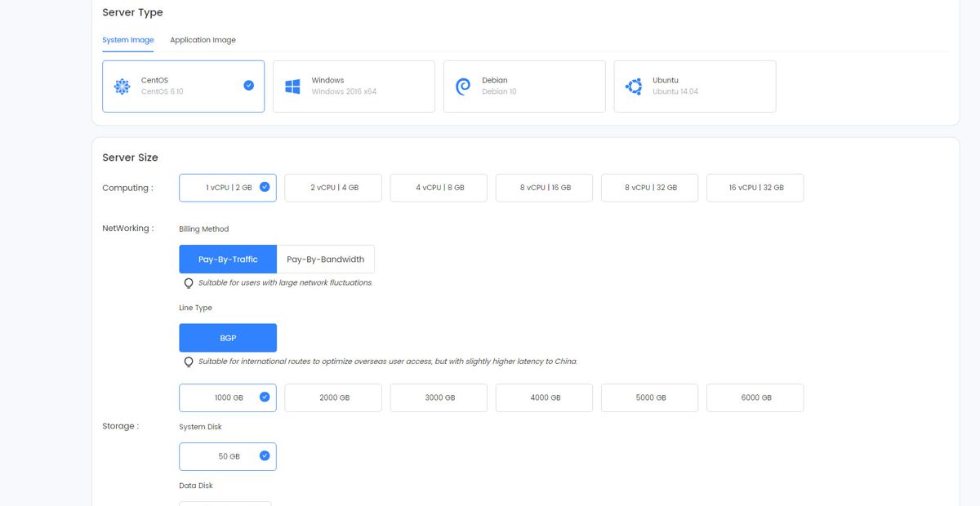Select the 2000 GB traffic option
Screen dimensions: 980x506
[333, 397]
